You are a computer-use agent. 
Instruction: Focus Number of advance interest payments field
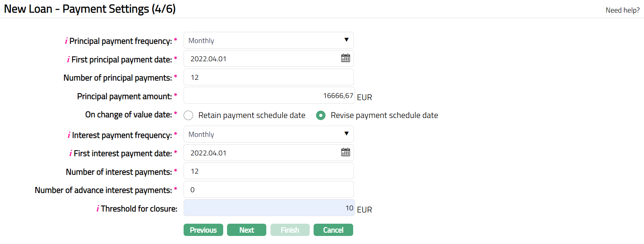(x=268, y=189)
